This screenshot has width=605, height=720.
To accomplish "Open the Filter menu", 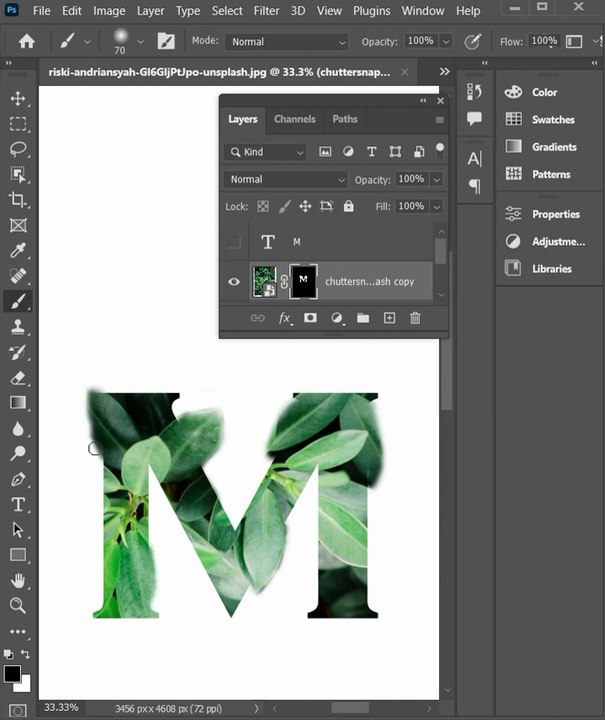I will 266,11.
